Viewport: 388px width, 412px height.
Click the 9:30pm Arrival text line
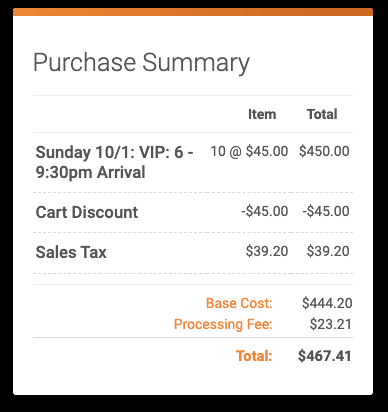(90, 173)
